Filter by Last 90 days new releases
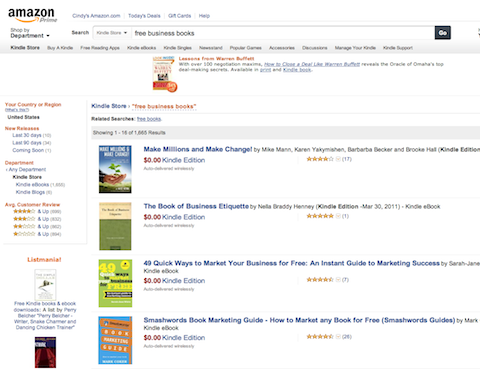 click(27, 143)
